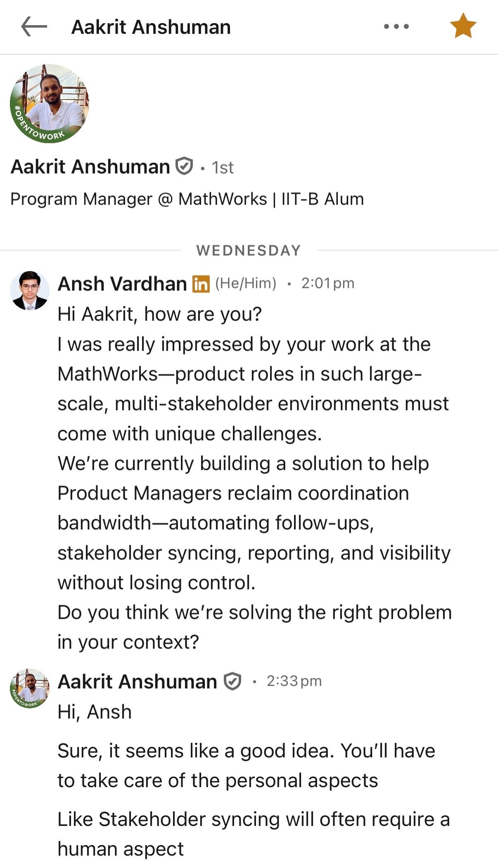The width and height of the screenshot is (498, 868).
Task: Click the verified badge beside the 2:33 pm timestamp
Action: click(x=232, y=682)
